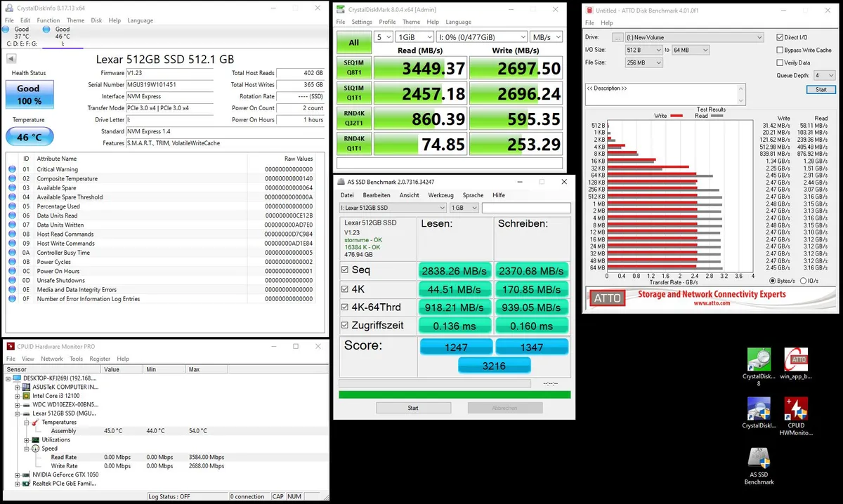This screenshot has width=843, height=504.
Task: Launch the CrystalDiskMark desktop shortcut
Action: 759,413
